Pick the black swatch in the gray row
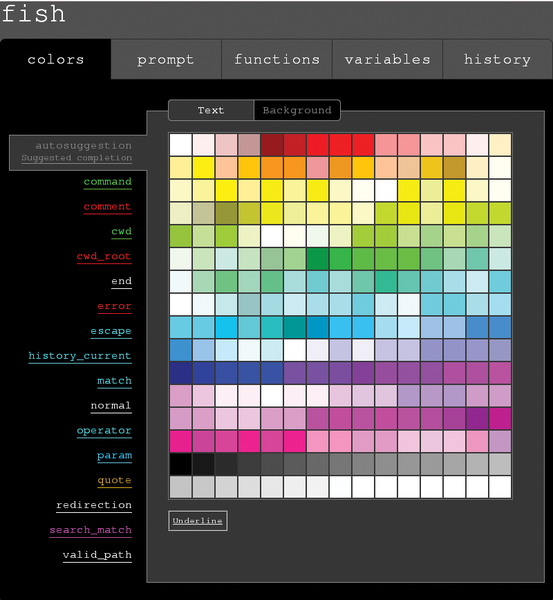553x600 pixels. pos(181,465)
